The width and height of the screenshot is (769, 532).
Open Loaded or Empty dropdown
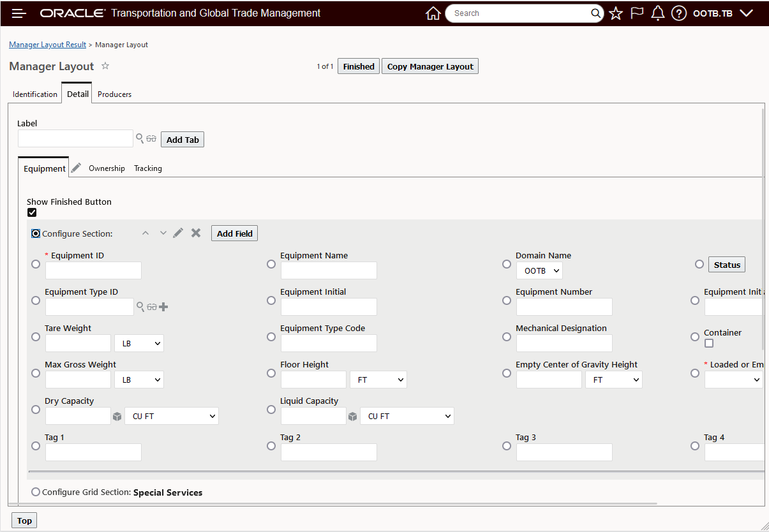734,380
